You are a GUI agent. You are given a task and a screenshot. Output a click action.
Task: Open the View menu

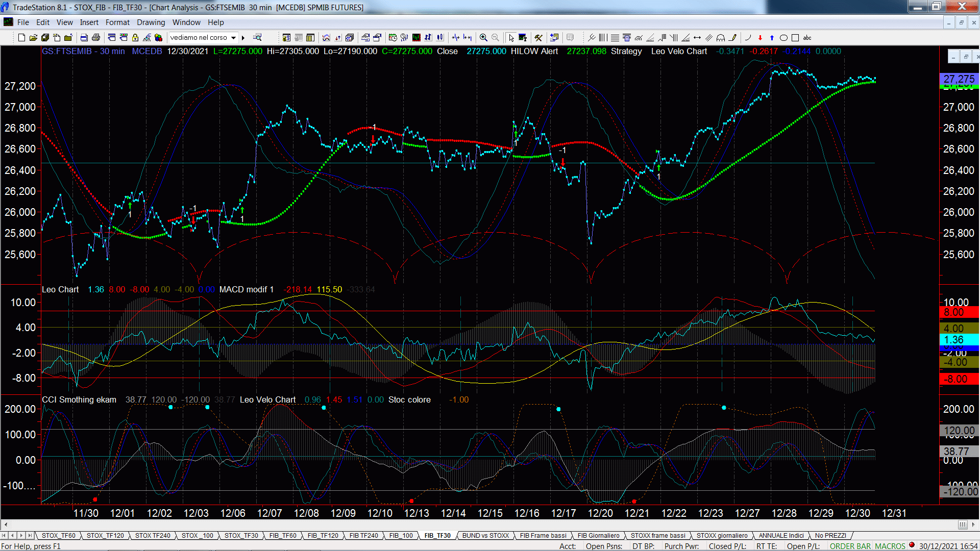pyautogui.click(x=65, y=22)
